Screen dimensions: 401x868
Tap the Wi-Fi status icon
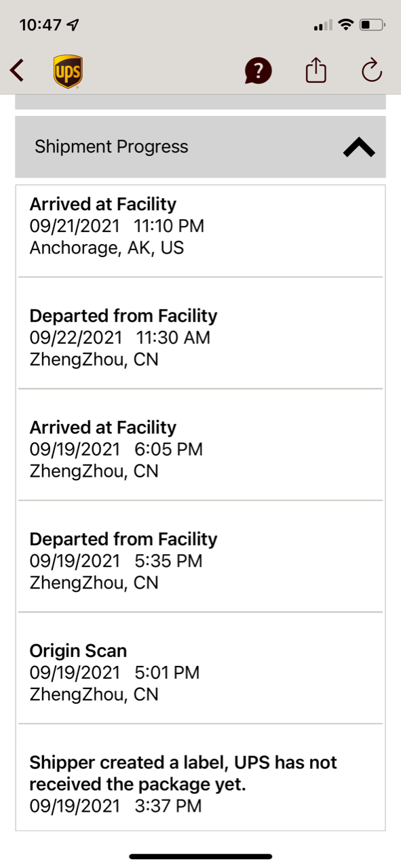[x=346, y=25]
